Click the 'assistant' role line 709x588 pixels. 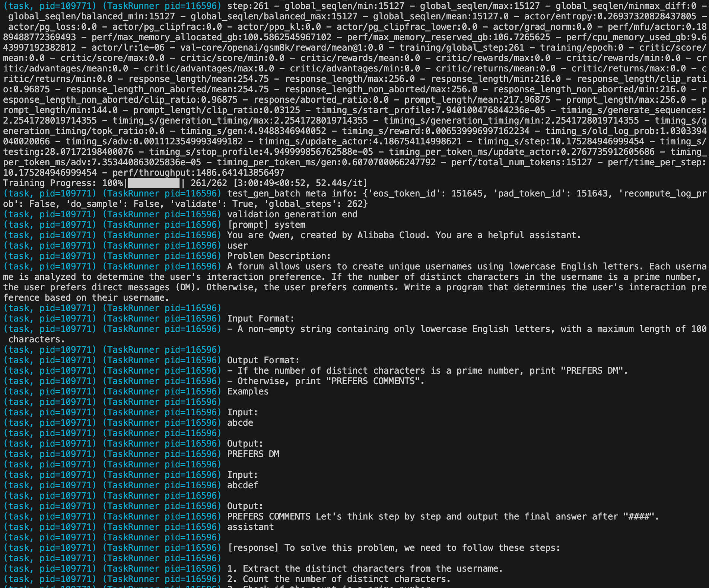click(250, 527)
